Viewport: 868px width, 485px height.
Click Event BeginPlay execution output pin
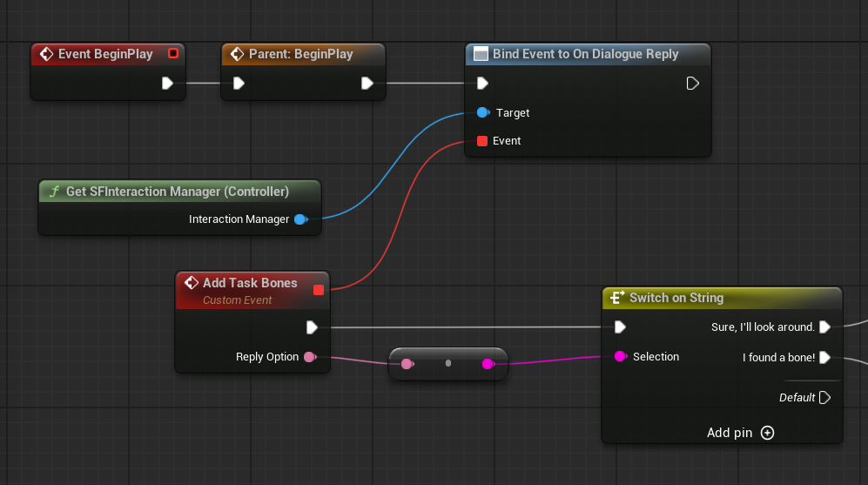[167, 83]
